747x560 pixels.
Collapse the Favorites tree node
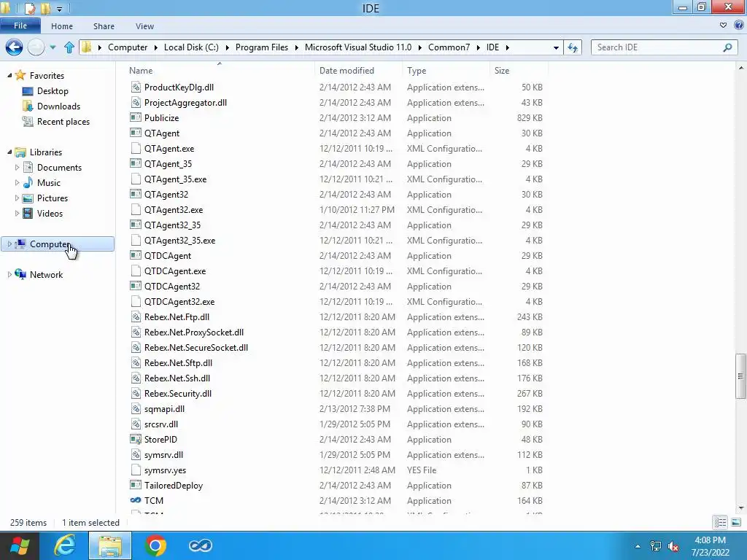(x=9, y=75)
